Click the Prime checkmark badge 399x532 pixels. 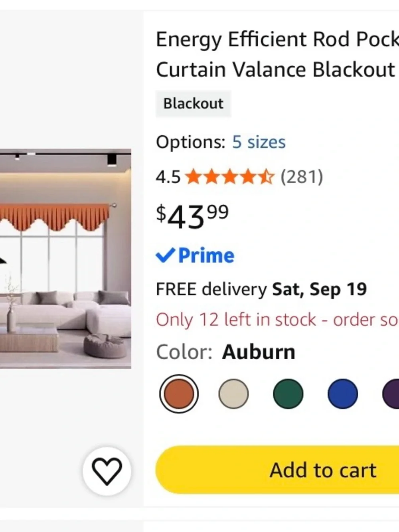coord(195,256)
